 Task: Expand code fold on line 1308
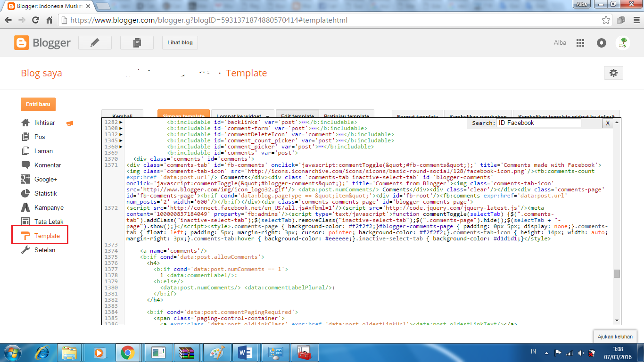coord(121,128)
